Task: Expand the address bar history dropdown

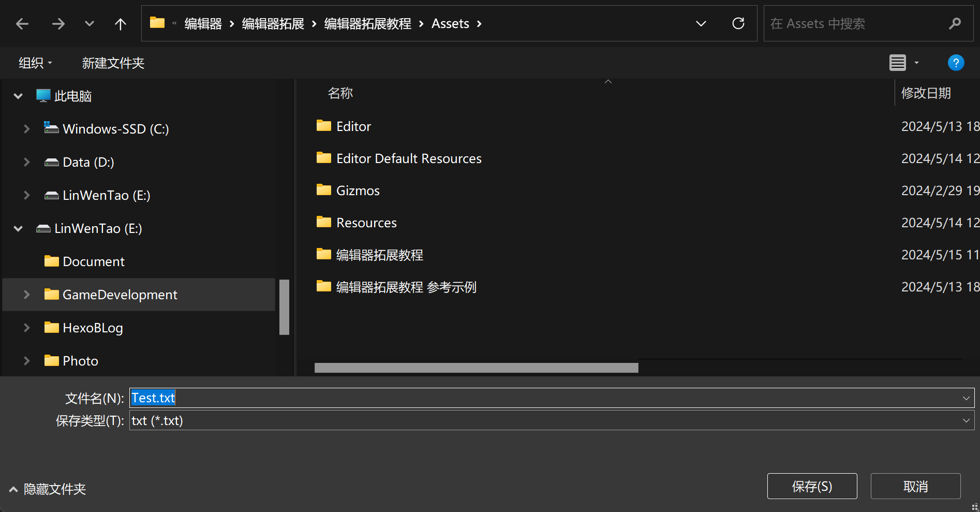Action: point(701,24)
